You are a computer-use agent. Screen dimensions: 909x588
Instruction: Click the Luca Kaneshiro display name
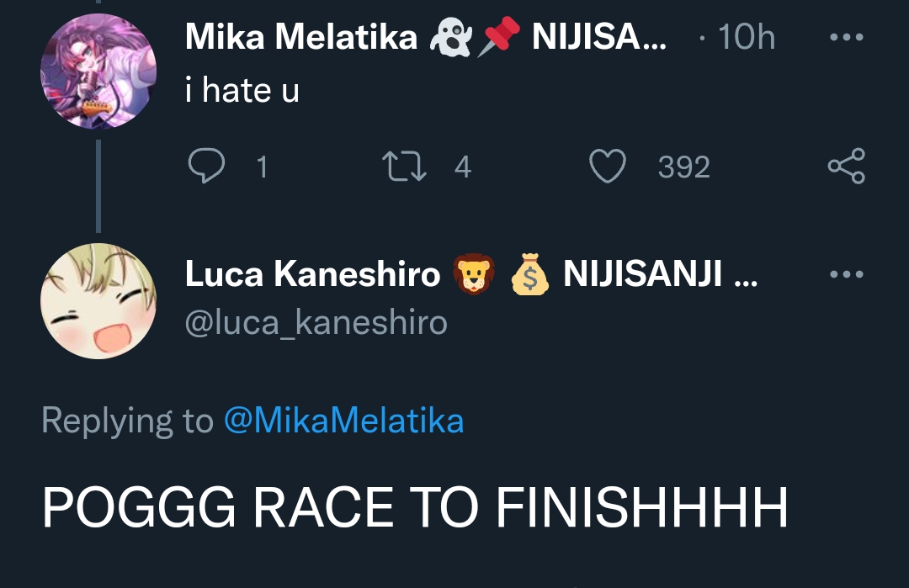312,275
